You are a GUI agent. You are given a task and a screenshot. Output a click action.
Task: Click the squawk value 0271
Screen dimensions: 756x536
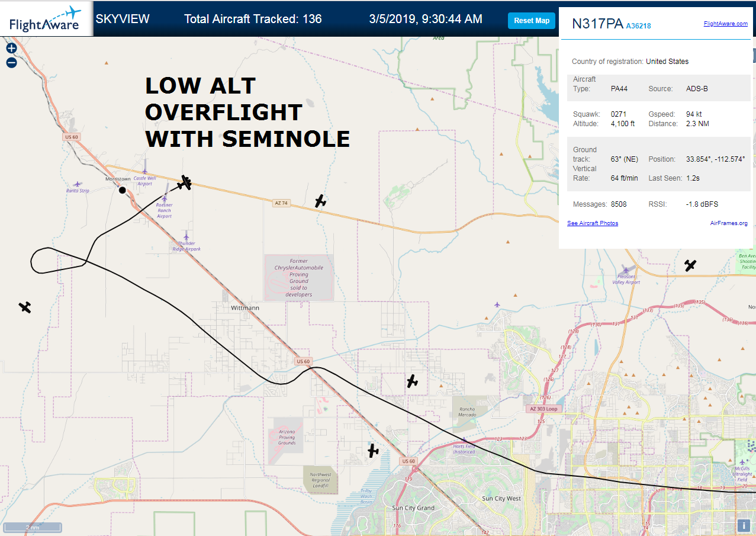(x=619, y=114)
